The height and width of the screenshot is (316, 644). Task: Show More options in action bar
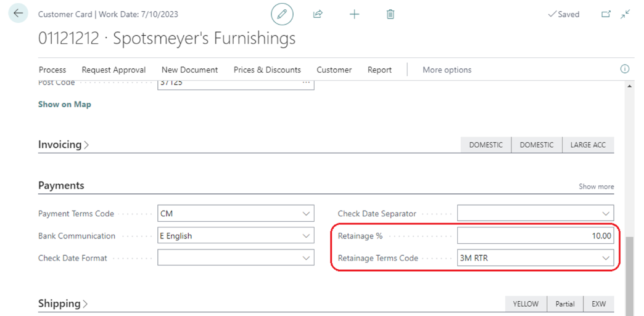tap(447, 70)
